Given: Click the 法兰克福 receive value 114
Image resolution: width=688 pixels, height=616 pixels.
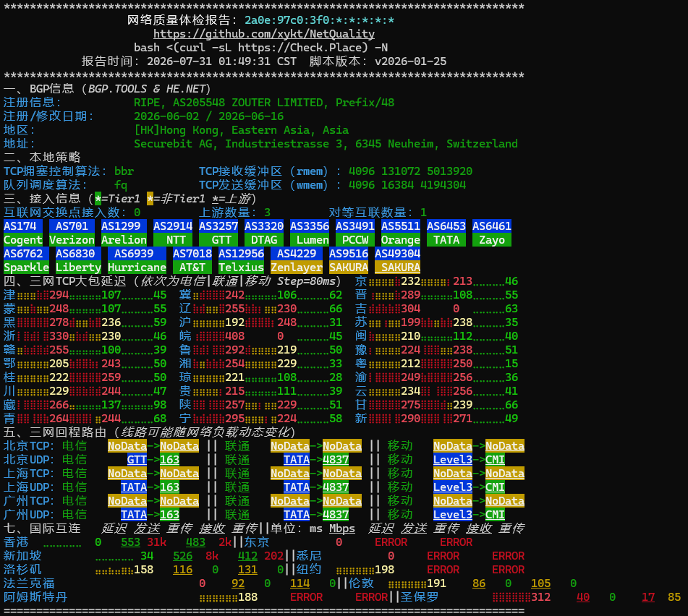Looking at the screenshot, I should (300, 583).
